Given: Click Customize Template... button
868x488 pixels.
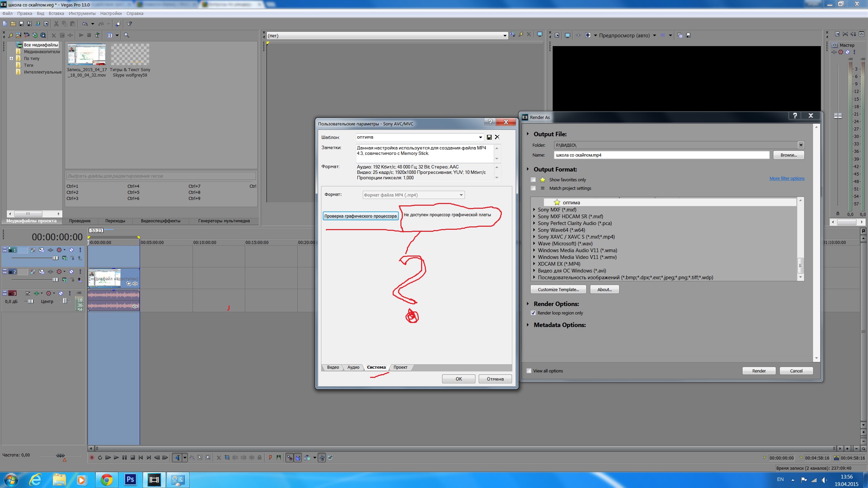Looking at the screenshot, I should [558, 289].
